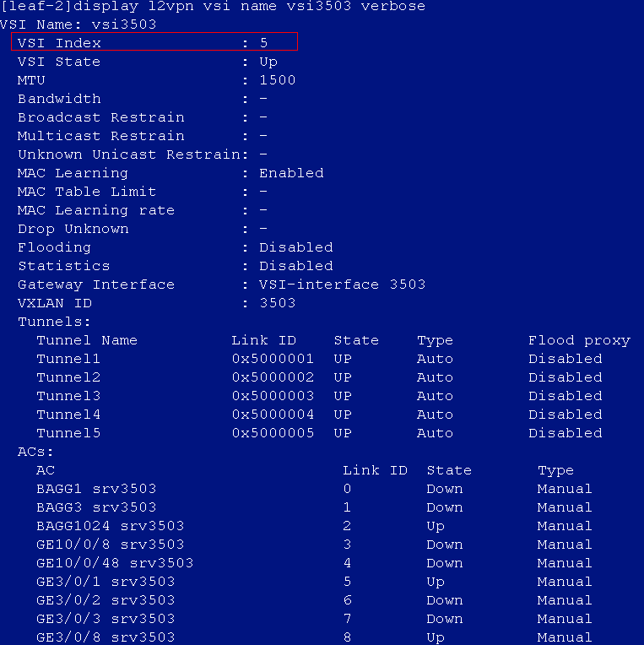The width and height of the screenshot is (644, 645).
Task: Click the VSI Index value 5
Action: tap(263, 43)
